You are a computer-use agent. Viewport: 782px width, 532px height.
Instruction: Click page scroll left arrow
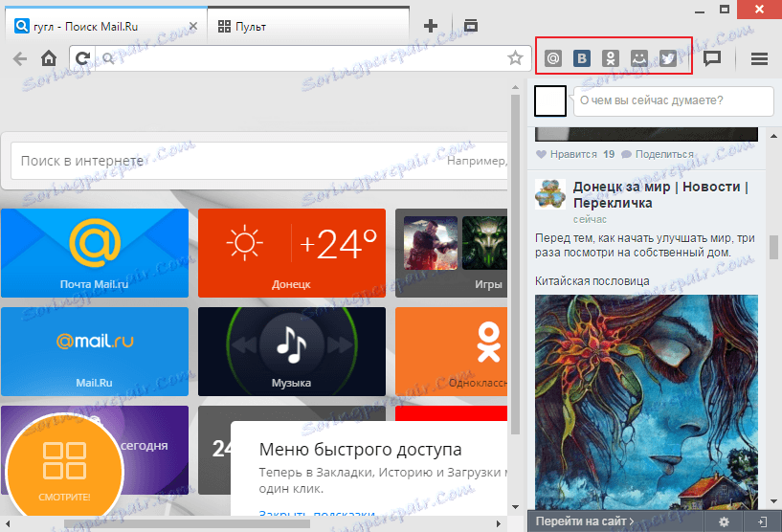pyautogui.click(x=8, y=524)
